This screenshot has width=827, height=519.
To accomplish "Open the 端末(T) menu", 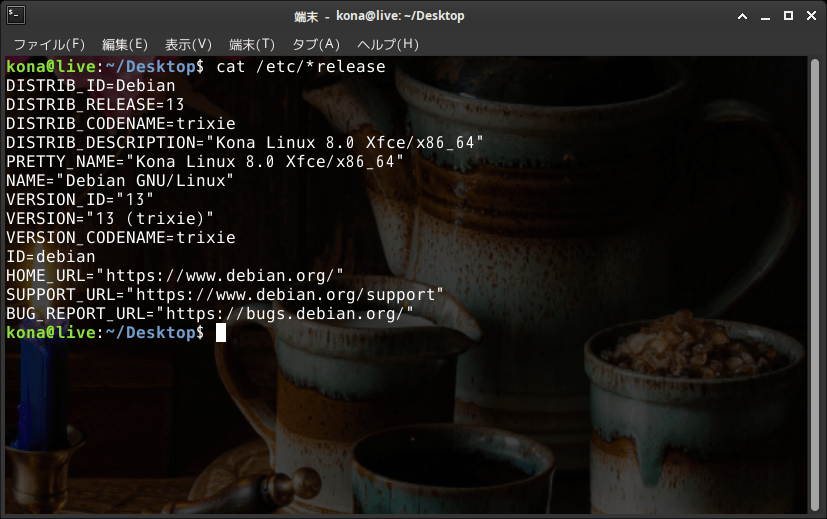I will click(x=251, y=44).
